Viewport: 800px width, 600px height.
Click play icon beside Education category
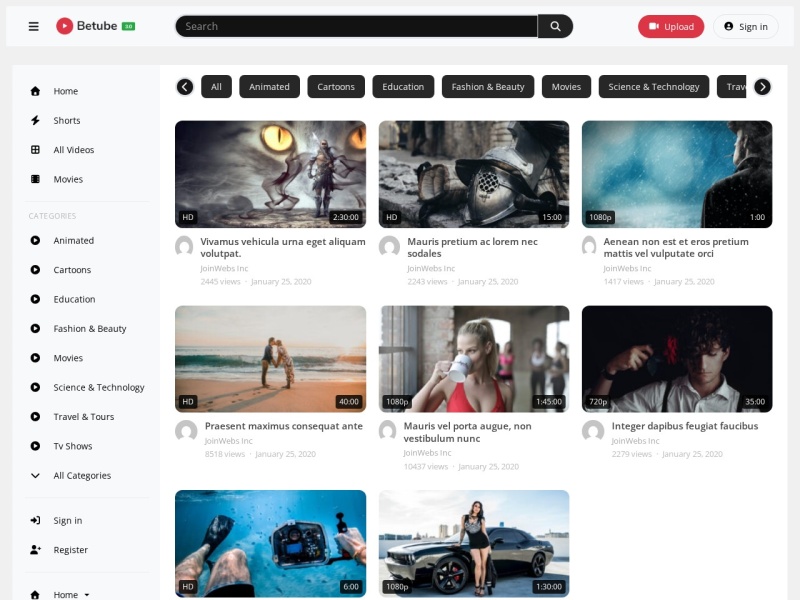pyautogui.click(x=35, y=299)
